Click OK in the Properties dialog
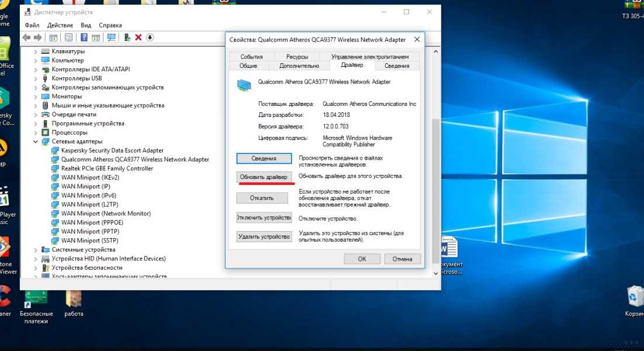This screenshot has height=351, width=644. 362,259
